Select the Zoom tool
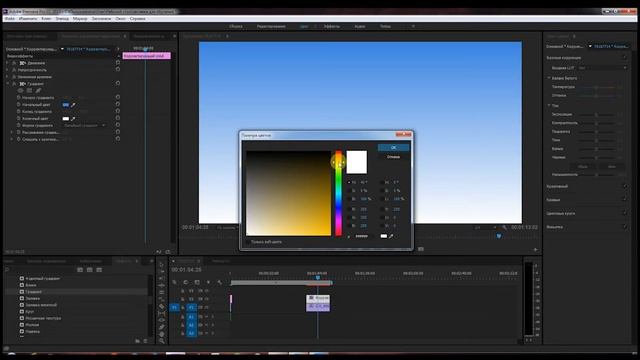640x360 pixels. (162, 341)
